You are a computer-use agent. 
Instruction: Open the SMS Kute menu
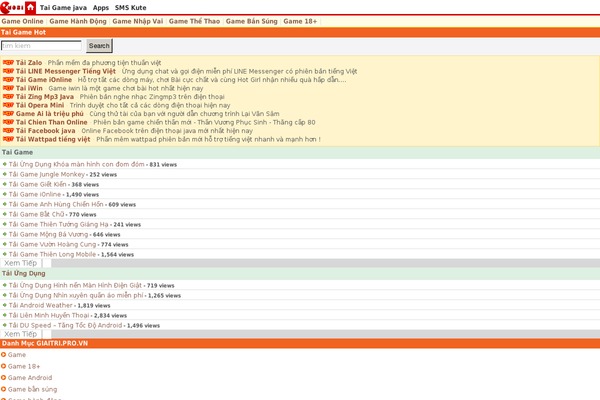(x=130, y=8)
